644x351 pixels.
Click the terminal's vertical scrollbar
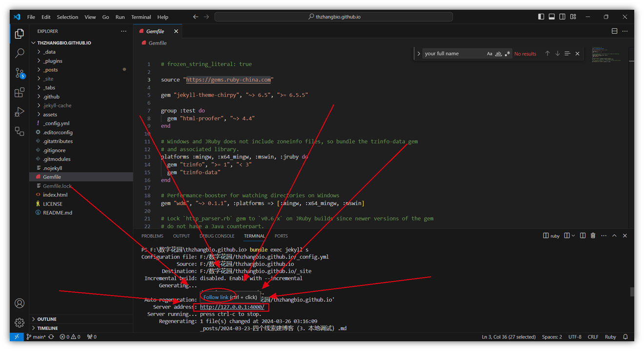click(632, 292)
